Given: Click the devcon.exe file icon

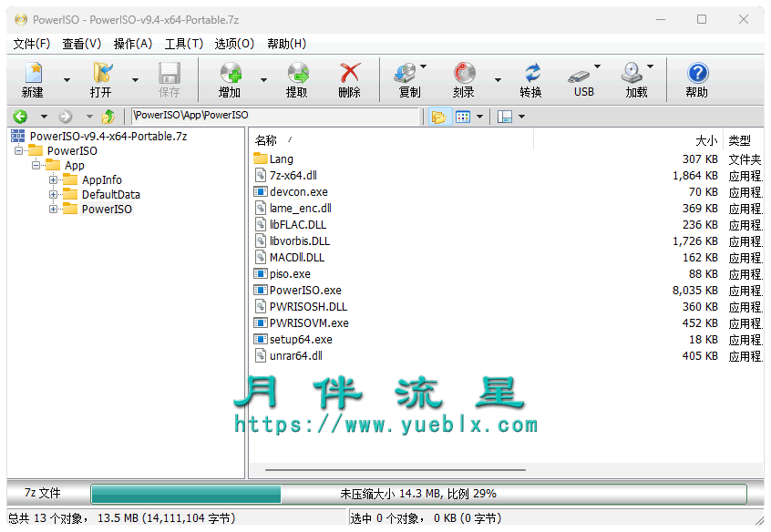Looking at the screenshot, I should (x=260, y=191).
